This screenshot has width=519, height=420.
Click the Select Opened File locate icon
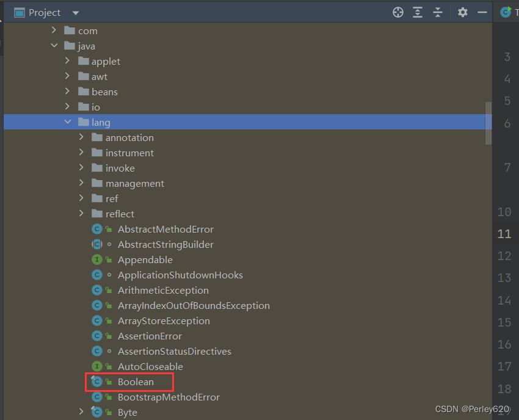point(398,13)
